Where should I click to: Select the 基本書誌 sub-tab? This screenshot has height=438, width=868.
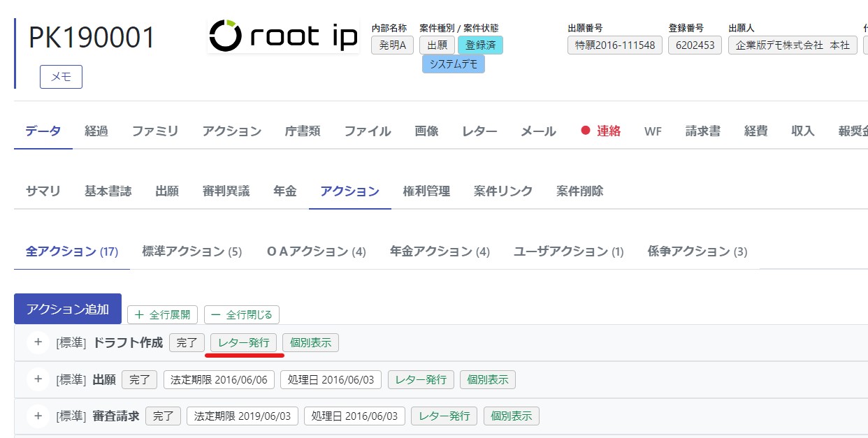[x=108, y=191]
